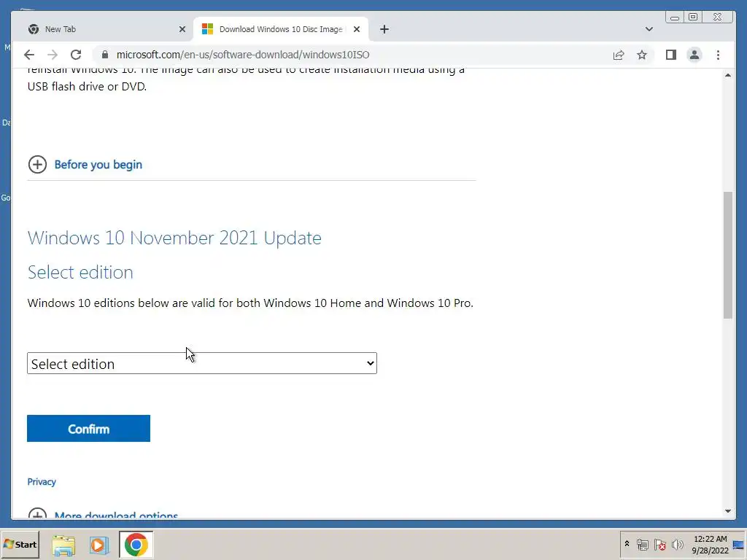This screenshot has height=560, width=747.
Task: Open a new tab with the plus button
Action: tap(384, 29)
